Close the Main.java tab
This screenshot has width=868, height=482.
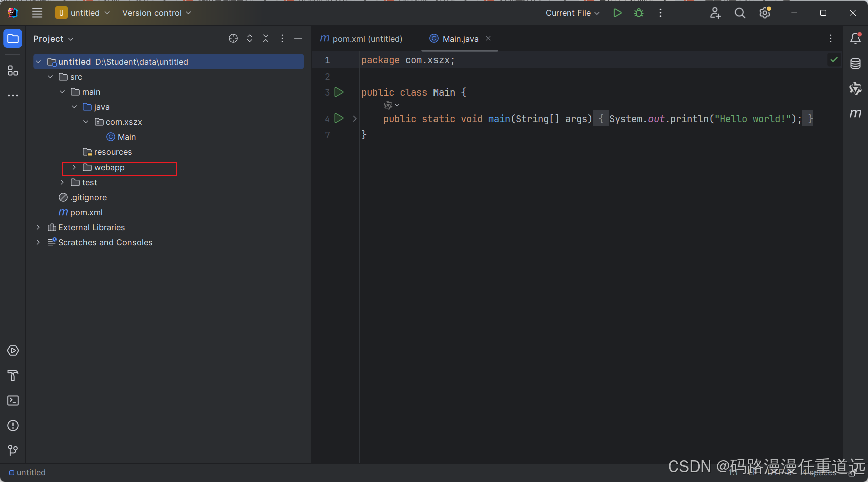[488, 38]
